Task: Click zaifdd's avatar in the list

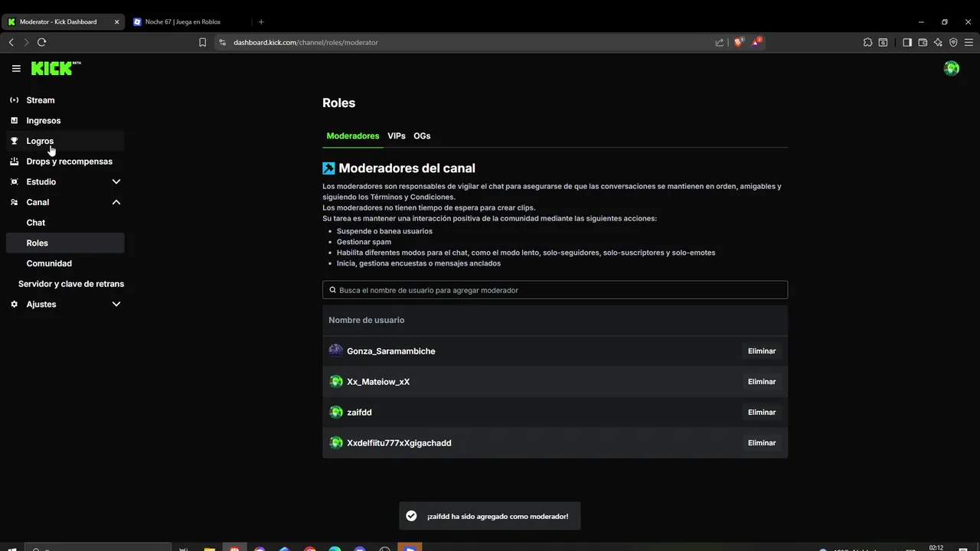Action: click(x=335, y=412)
